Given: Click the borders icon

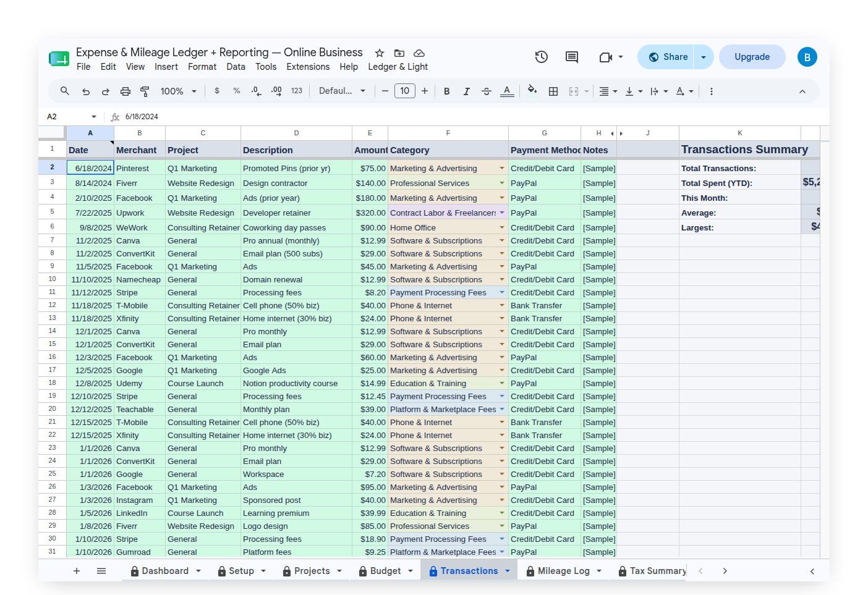Looking at the screenshot, I should (x=553, y=91).
